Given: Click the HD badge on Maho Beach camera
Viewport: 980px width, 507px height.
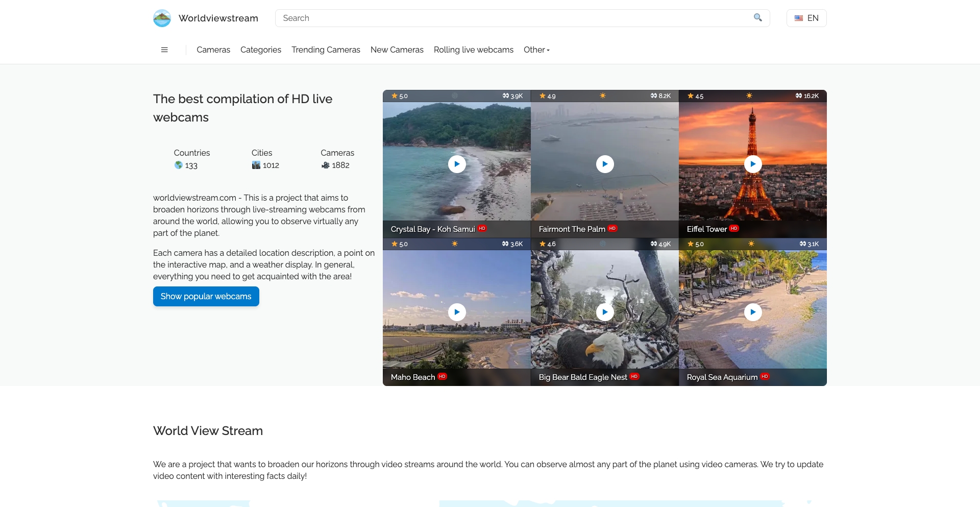Looking at the screenshot, I should 443,376.
